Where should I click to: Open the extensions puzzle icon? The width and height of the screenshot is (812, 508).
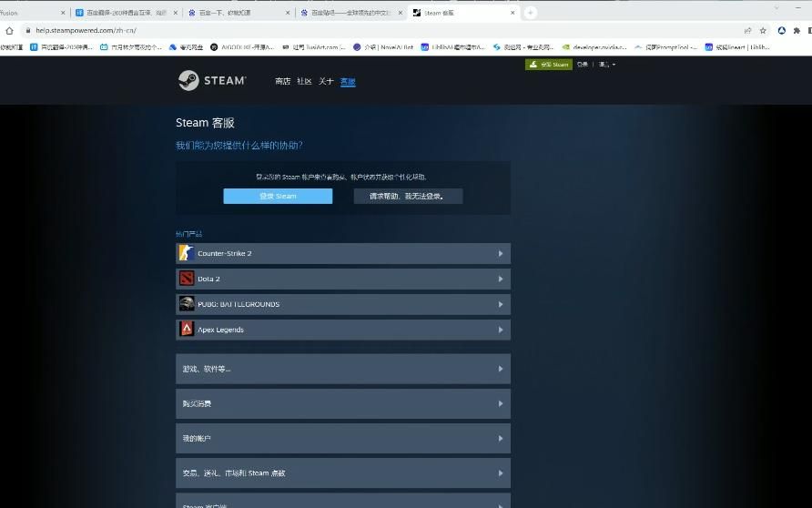pyautogui.click(x=797, y=31)
